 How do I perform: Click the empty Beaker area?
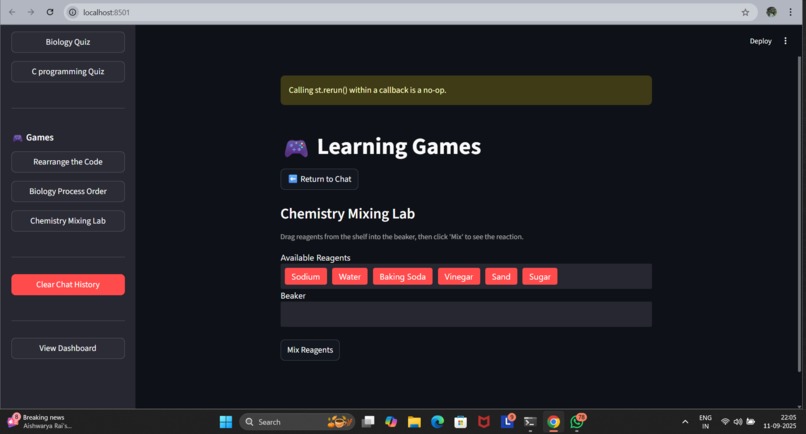(466, 314)
